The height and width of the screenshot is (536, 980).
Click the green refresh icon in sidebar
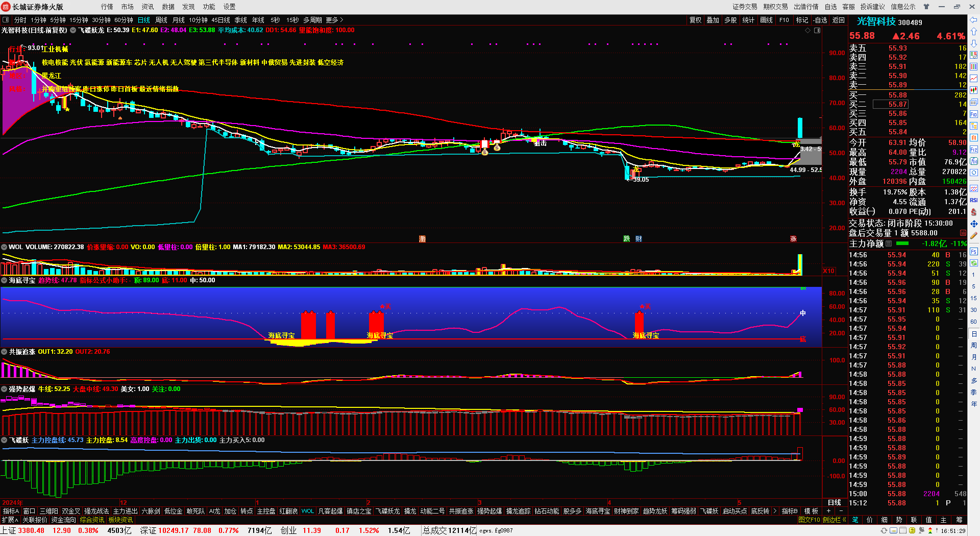tap(974, 263)
